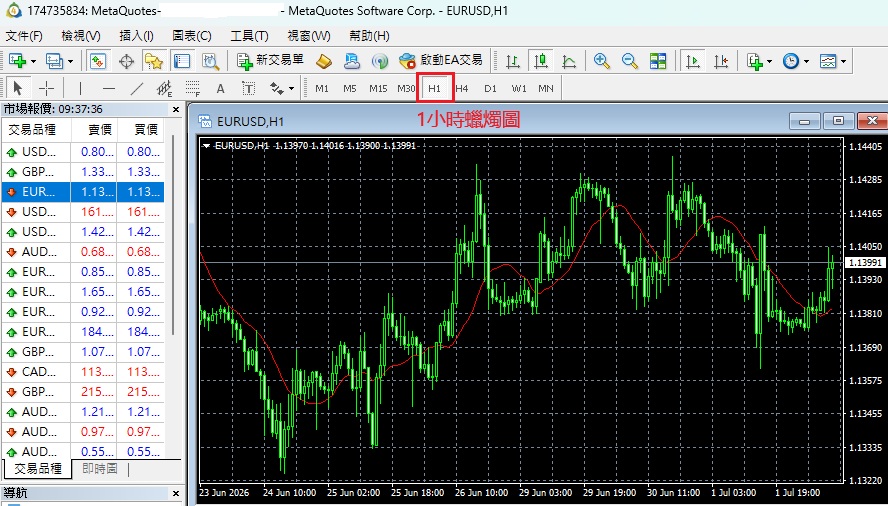Switch to the 即時圖 tab
The image size is (888, 506).
[x=100, y=469]
